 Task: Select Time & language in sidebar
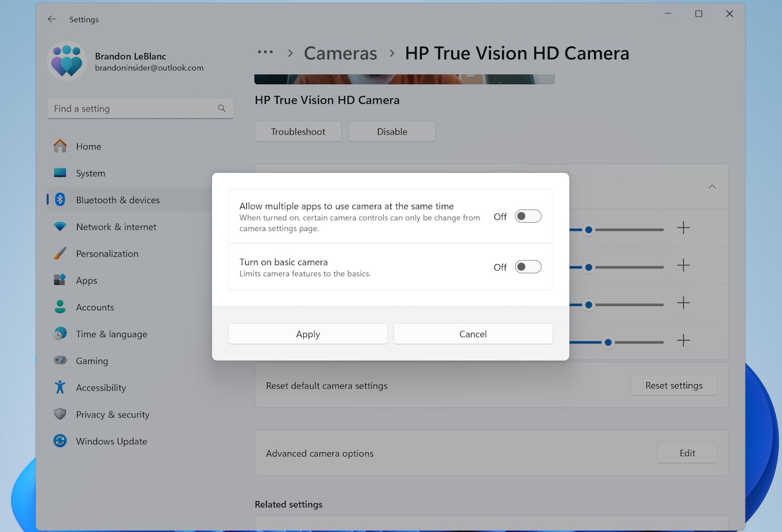click(x=111, y=334)
